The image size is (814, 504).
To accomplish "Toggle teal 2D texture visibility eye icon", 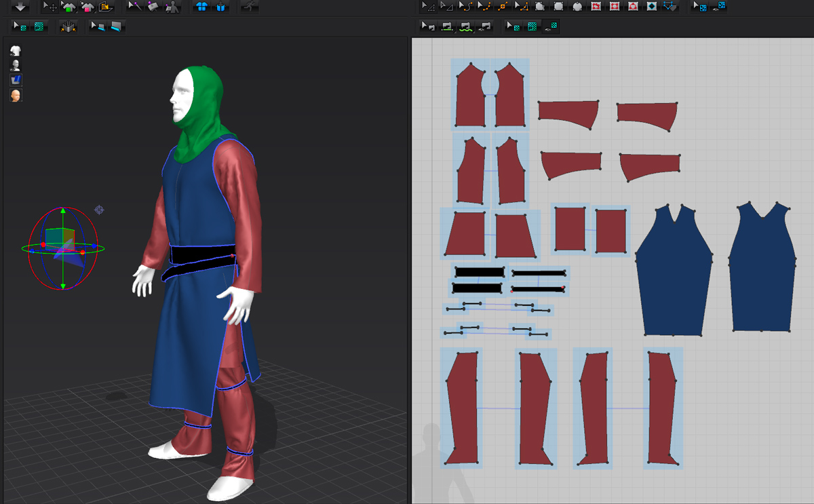I will point(551,26).
